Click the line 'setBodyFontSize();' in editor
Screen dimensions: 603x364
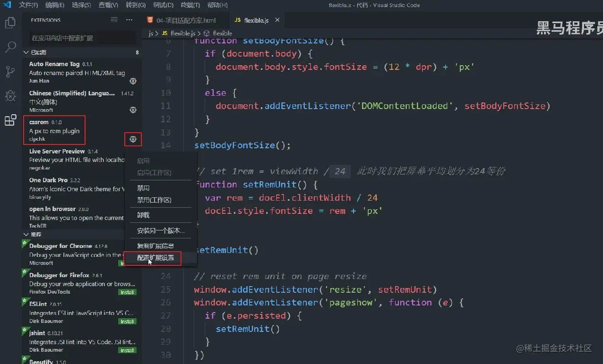[242, 145]
